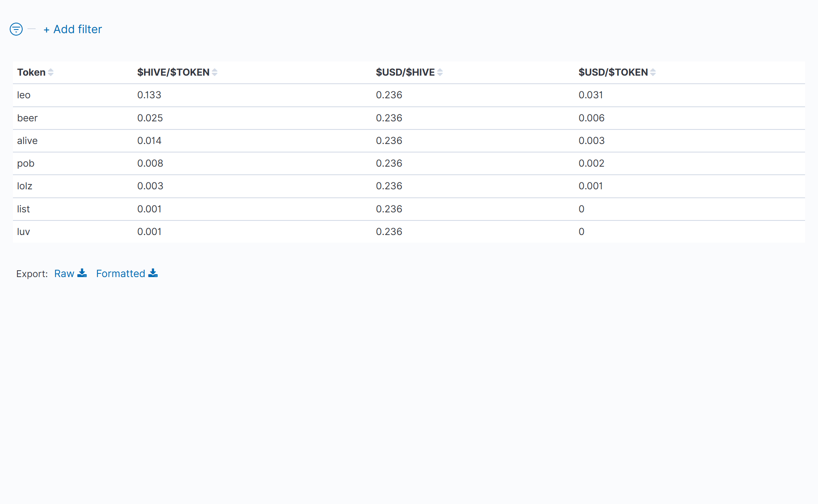Viewport: 818px width, 504px height.
Task: Sort table by Token column
Action: point(51,72)
